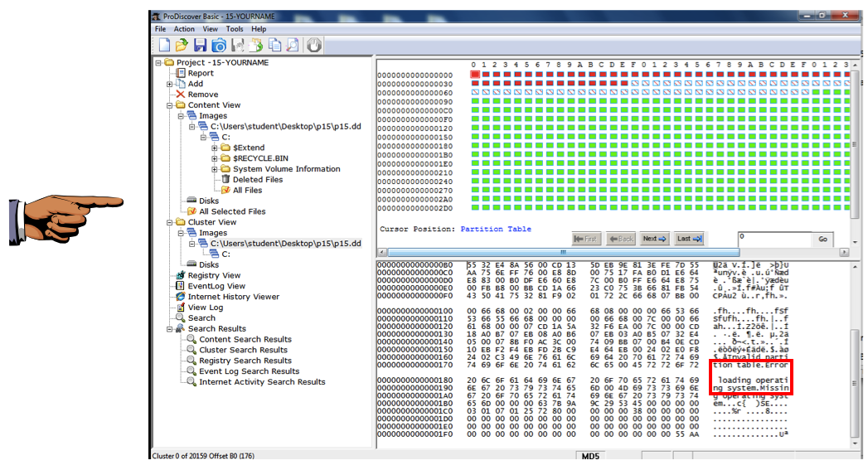868x470 pixels.
Task: Click the Next cluster button
Action: (x=654, y=239)
